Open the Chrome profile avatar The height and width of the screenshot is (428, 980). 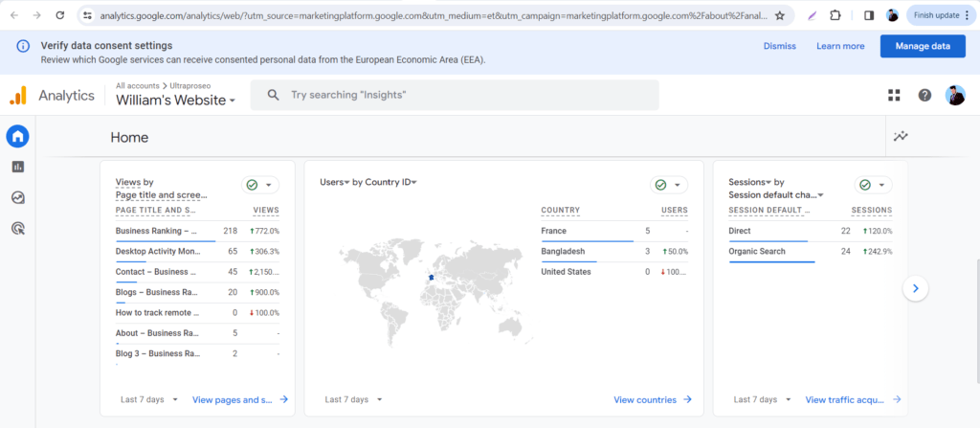pos(893,15)
